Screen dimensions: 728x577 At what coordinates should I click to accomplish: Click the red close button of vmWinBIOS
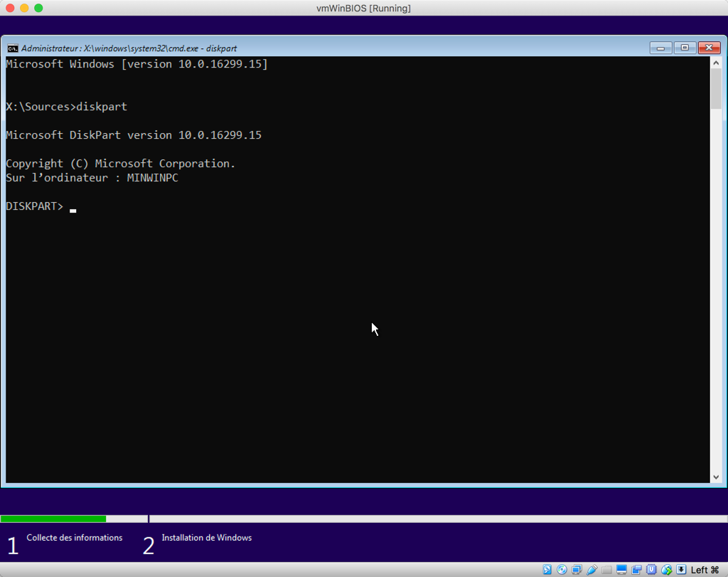pos(10,8)
